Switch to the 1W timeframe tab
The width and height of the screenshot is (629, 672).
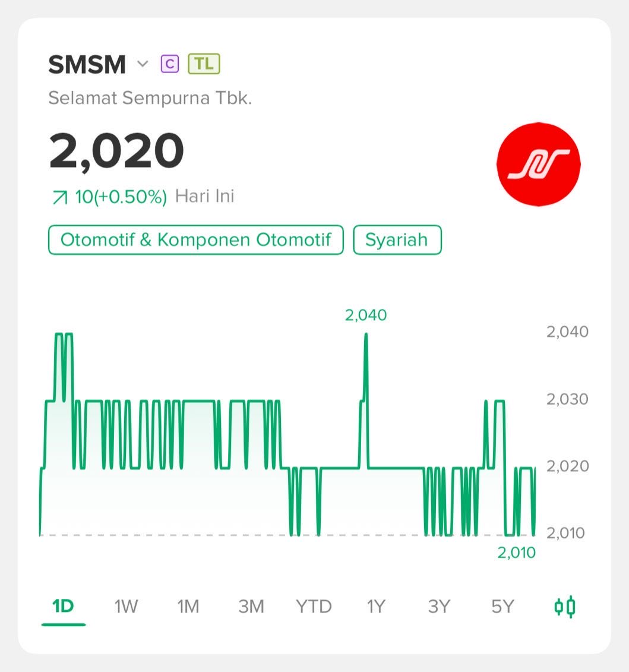click(x=126, y=607)
